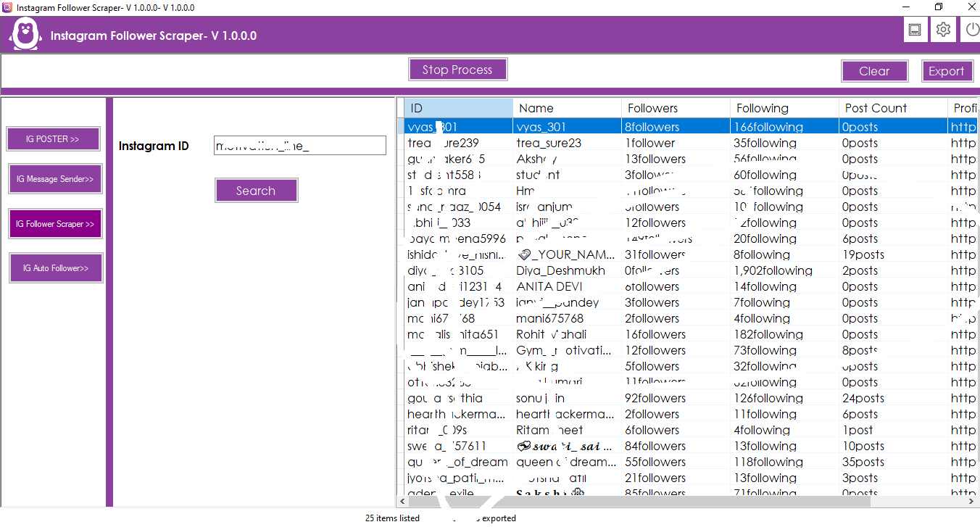Sort by the Post Count column header
The width and height of the screenshot is (980, 527).
pyautogui.click(x=893, y=108)
